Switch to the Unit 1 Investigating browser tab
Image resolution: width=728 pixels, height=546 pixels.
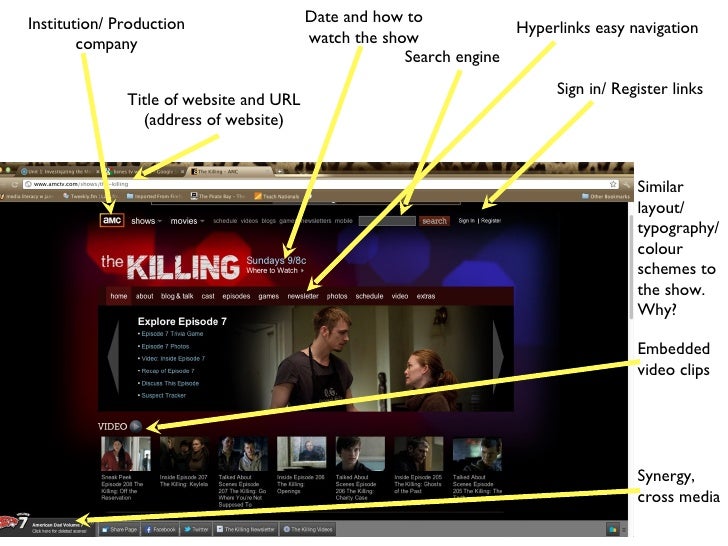[x=59, y=171]
